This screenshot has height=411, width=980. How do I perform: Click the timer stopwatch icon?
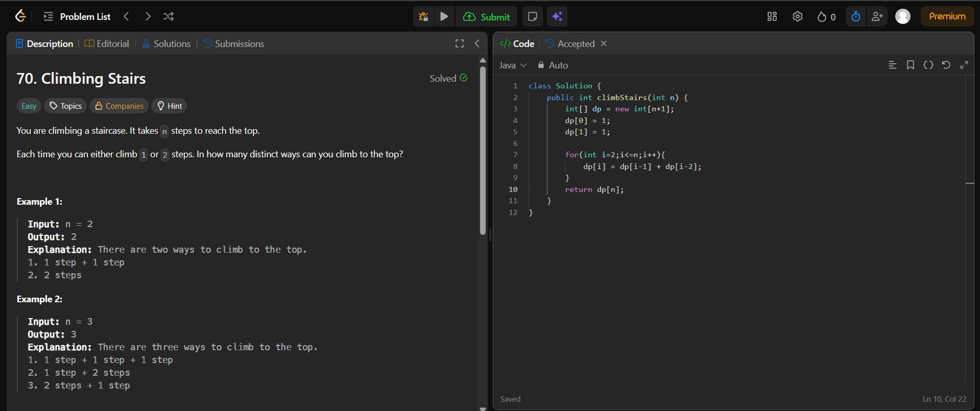tap(856, 16)
